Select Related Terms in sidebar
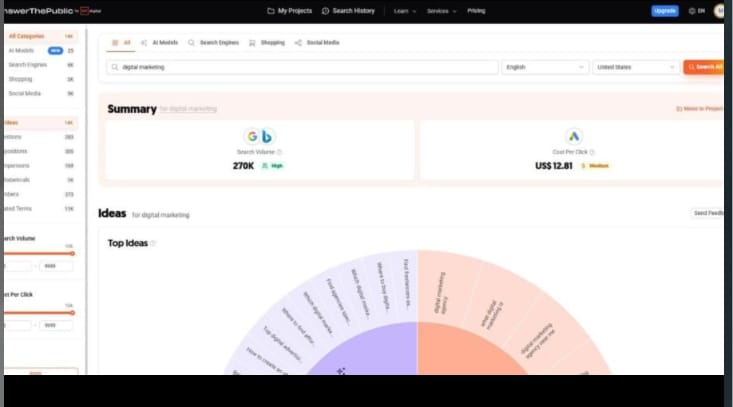The height and width of the screenshot is (407, 733). tap(41, 208)
